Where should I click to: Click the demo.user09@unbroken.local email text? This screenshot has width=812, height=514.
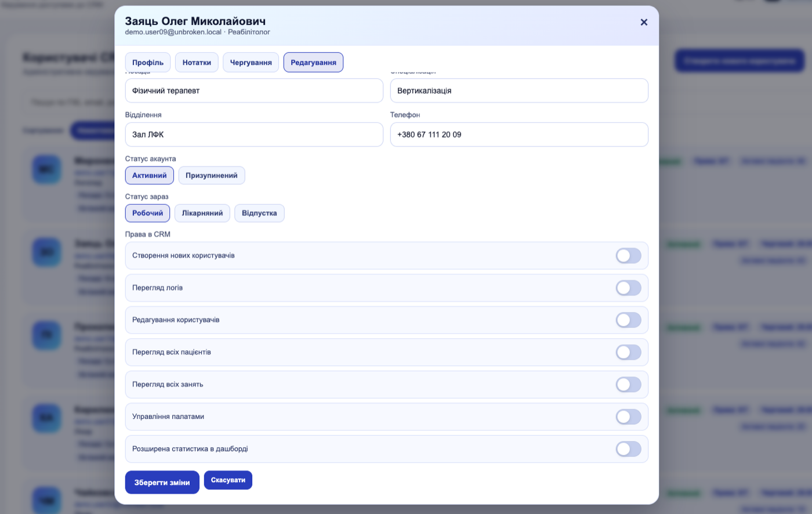click(x=173, y=32)
